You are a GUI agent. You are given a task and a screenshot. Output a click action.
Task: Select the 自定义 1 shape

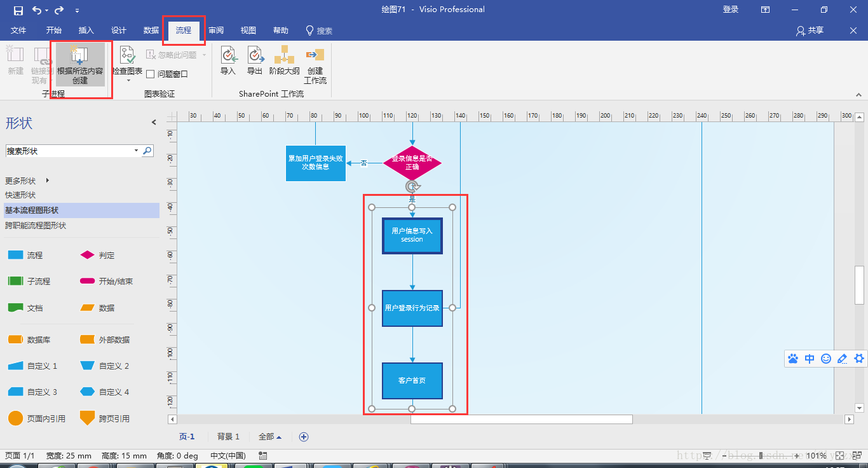tap(32, 366)
